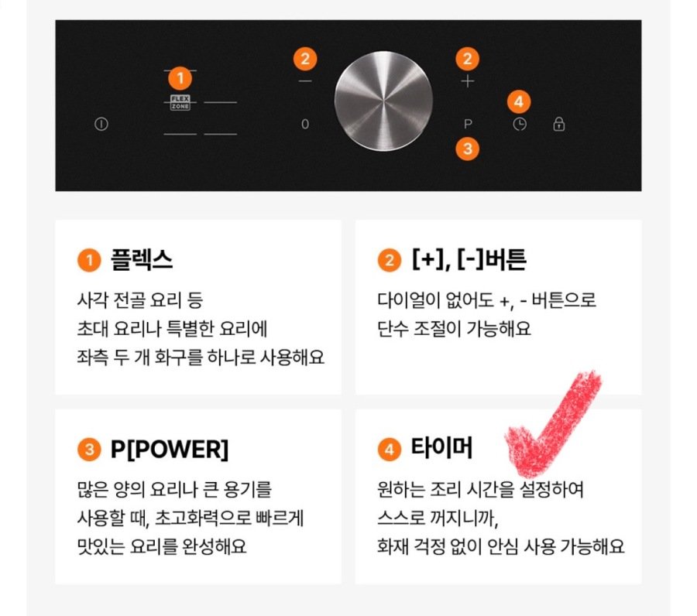The width and height of the screenshot is (697, 616).
Task: Tap the P power boost button
Action: coord(468,124)
